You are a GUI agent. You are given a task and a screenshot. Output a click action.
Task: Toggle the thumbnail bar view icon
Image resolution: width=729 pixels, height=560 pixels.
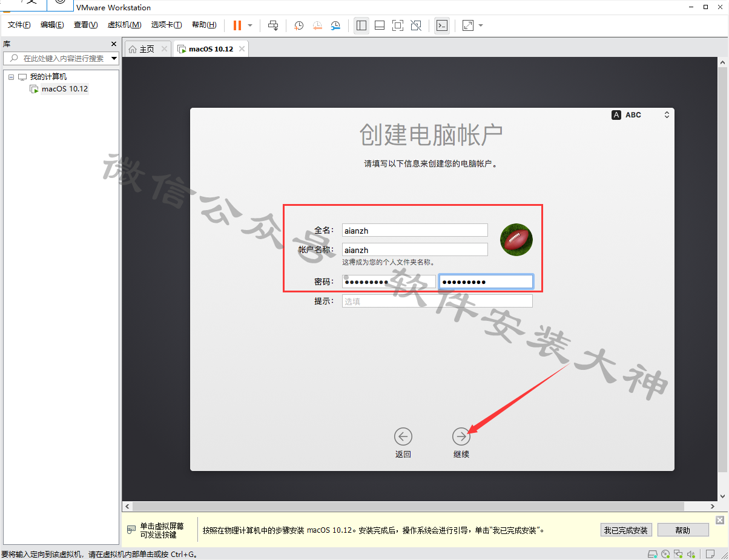pyautogui.click(x=380, y=25)
